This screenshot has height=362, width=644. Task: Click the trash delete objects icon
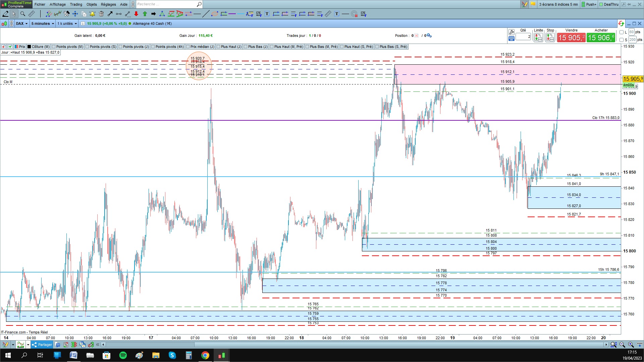101,14
